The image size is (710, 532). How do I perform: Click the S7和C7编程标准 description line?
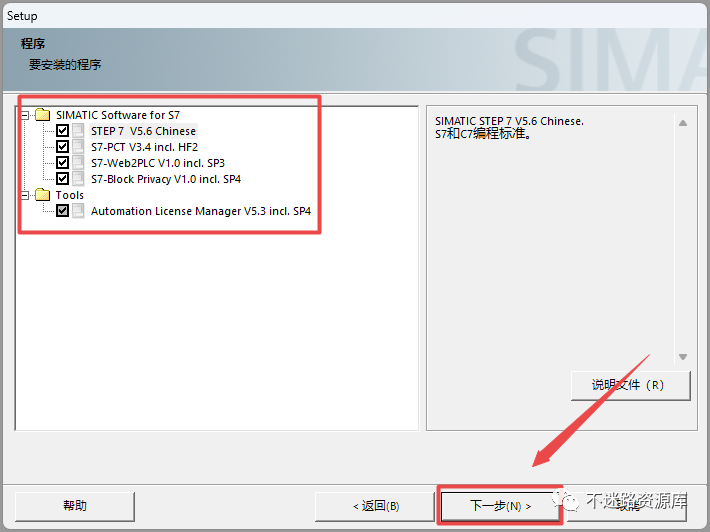483,134
